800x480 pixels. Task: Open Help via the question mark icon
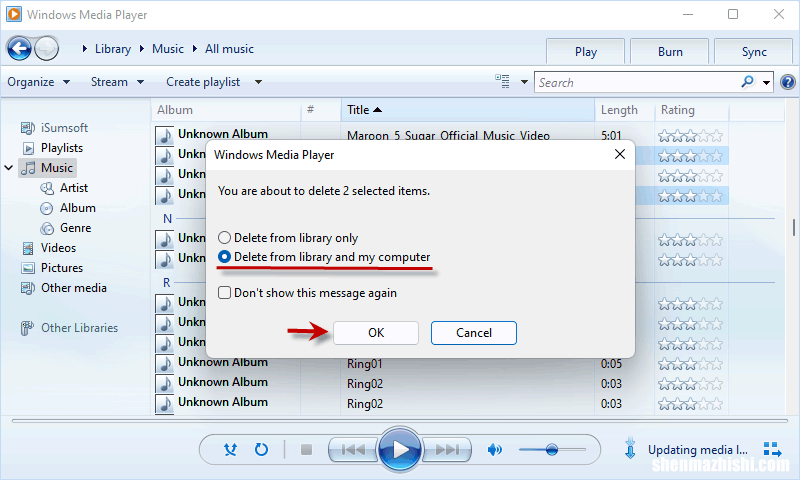click(788, 82)
